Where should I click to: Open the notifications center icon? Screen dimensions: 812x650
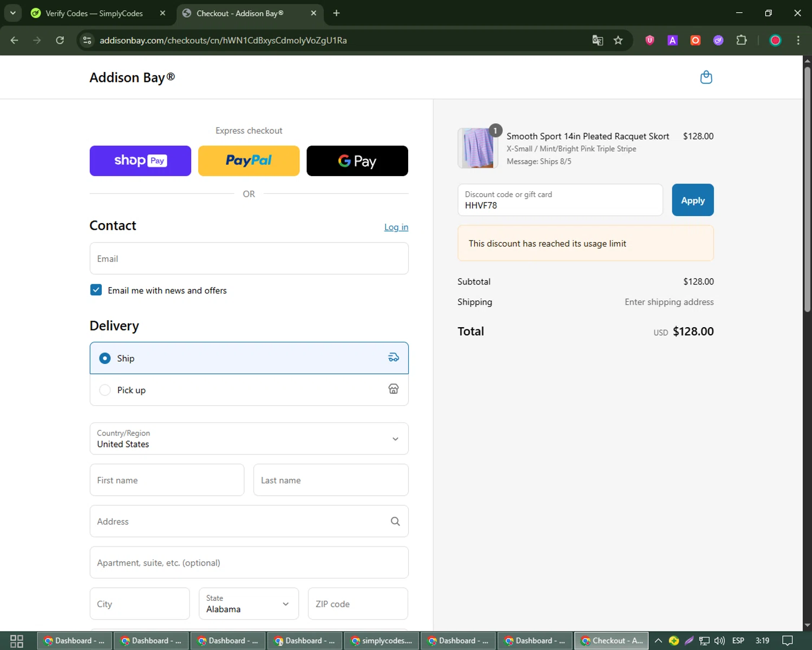point(788,641)
